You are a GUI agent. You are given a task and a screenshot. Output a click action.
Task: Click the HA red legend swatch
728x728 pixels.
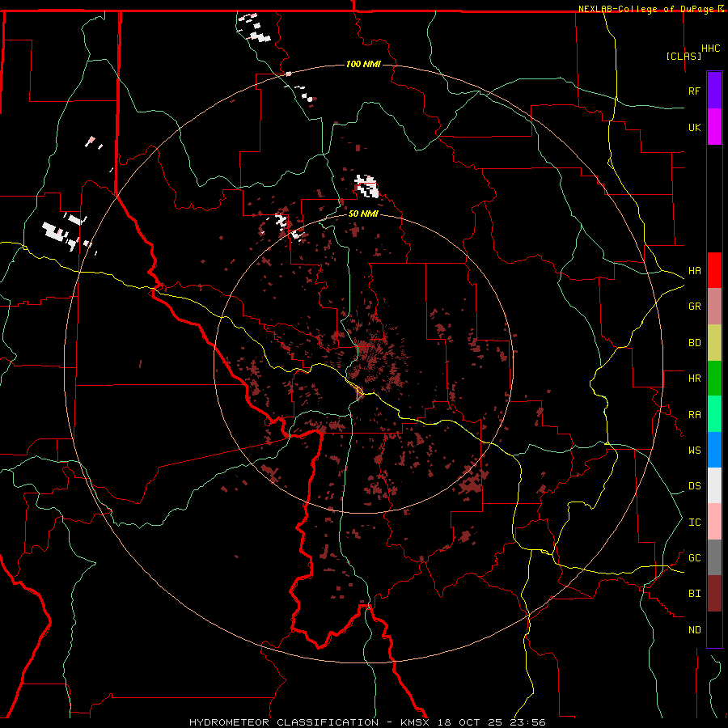[714, 270]
